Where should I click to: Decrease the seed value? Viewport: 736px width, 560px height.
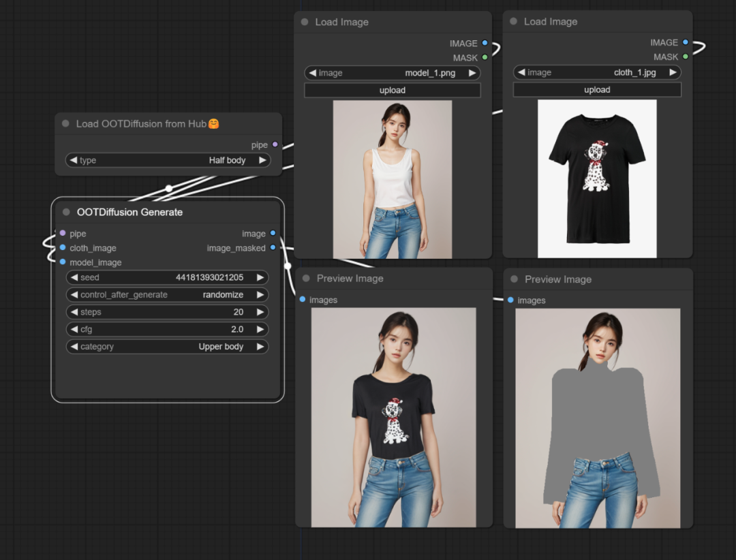74,277
